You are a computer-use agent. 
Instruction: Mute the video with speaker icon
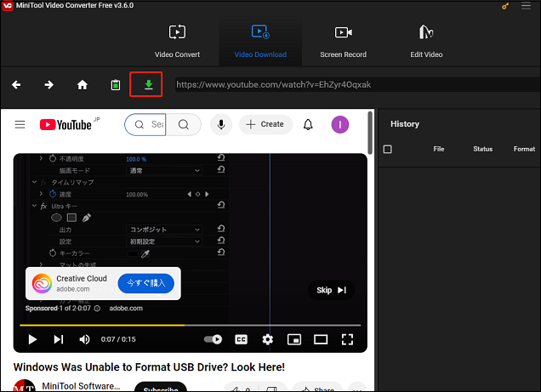point(84,339)
